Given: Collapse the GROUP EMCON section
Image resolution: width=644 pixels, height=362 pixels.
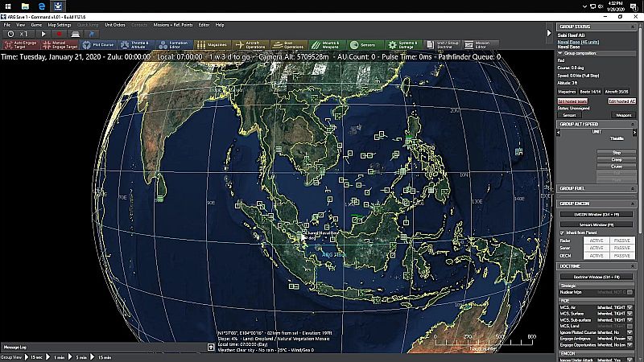Looking at the screenshot, I should tap(633, 204).
